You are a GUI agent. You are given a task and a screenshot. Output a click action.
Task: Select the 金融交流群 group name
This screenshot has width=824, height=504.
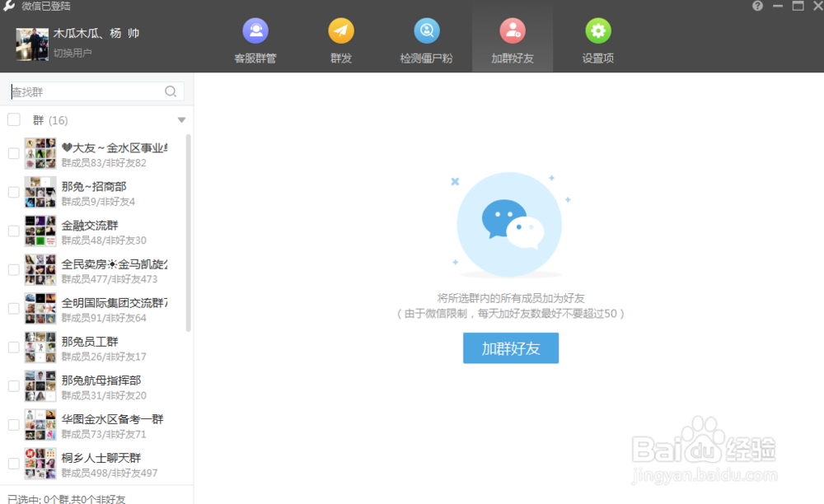point(90,225)
